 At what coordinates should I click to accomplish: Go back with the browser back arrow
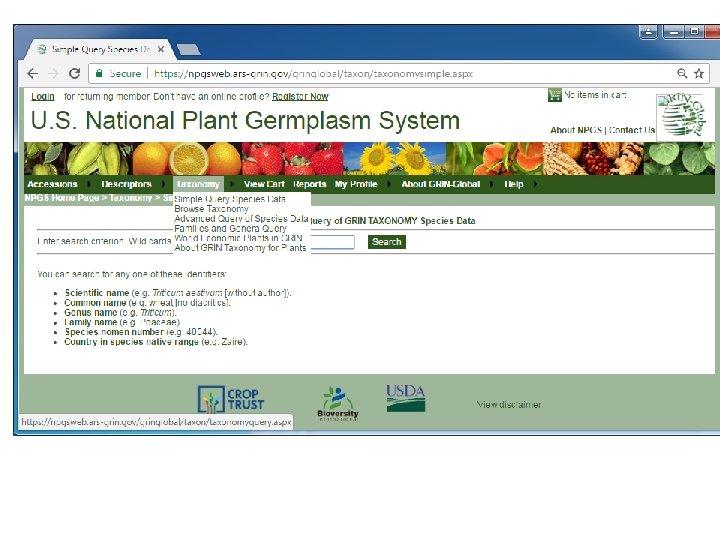coord(33,73)
